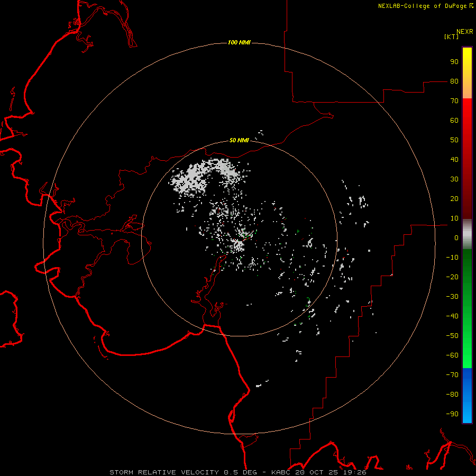Click the orange band between 70 and 80
The width and height of the screenshot is (476, 476).
coord(467,90)
